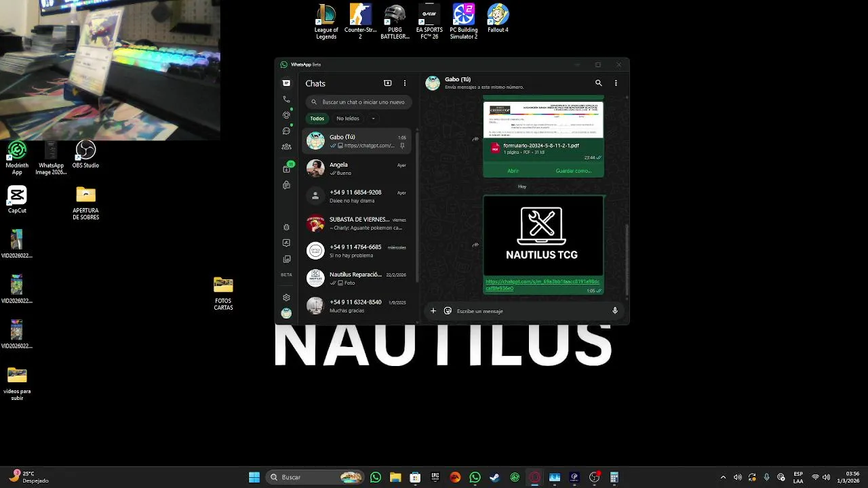Click the feedback pencil icon in WhatsApp sidebar
The width and height of the screenshot is (868, 488).
pos(286,243)
